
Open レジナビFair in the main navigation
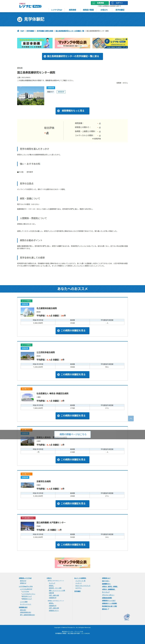(x=57, y=10)
